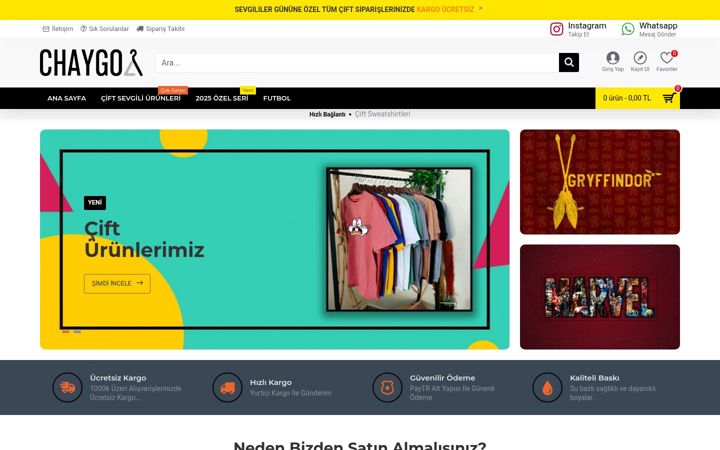Open ÇİFT SEVGİLİ ÜRÜNLERİ menu item

(x=141, y=98)
